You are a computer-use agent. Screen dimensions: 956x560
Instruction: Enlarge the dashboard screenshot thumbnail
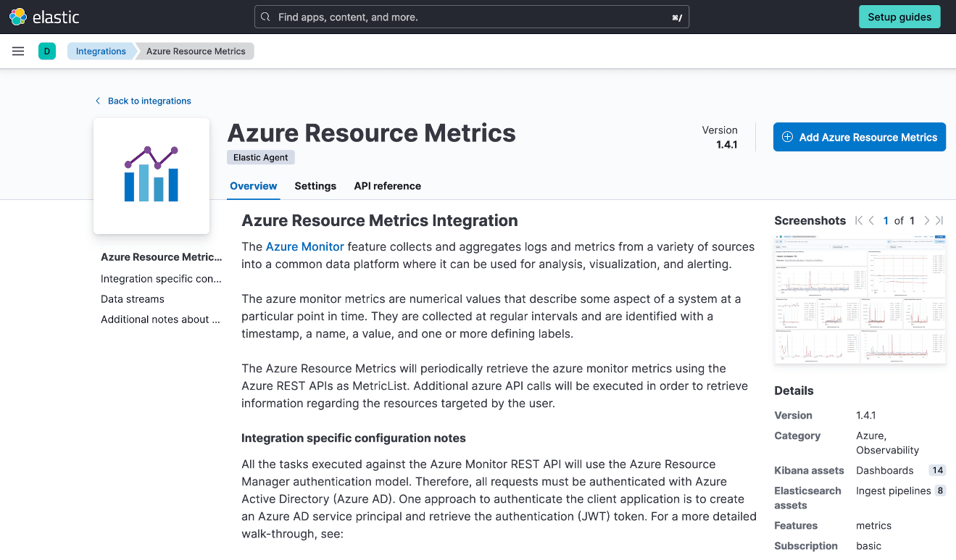[x=860, y=298]
